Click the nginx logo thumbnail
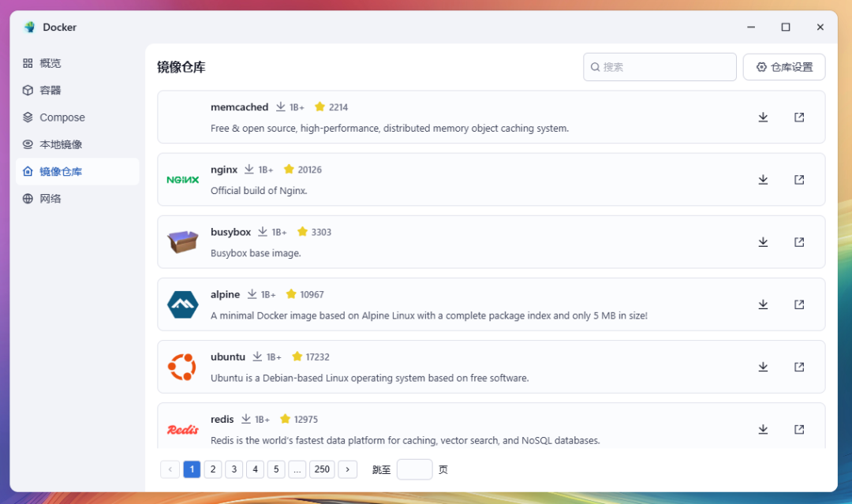 coord(182,180)
